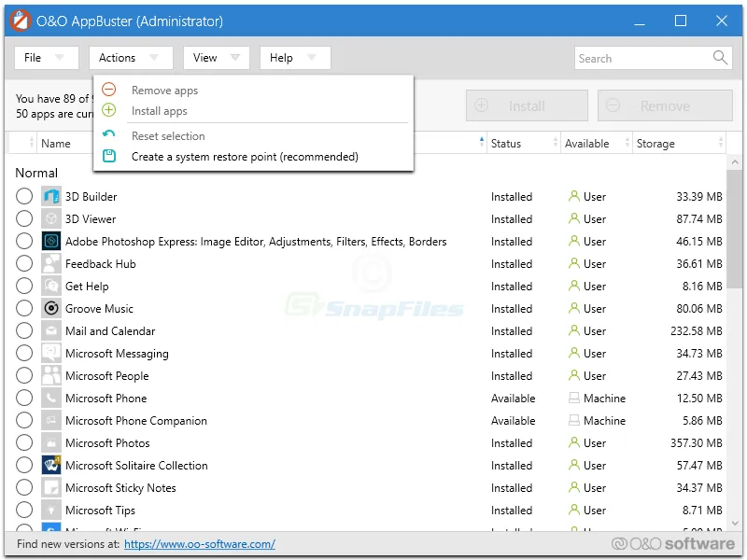Click the Microsoft People app icon
This screenshot has height=560, width=747.
tap(51, 375)
